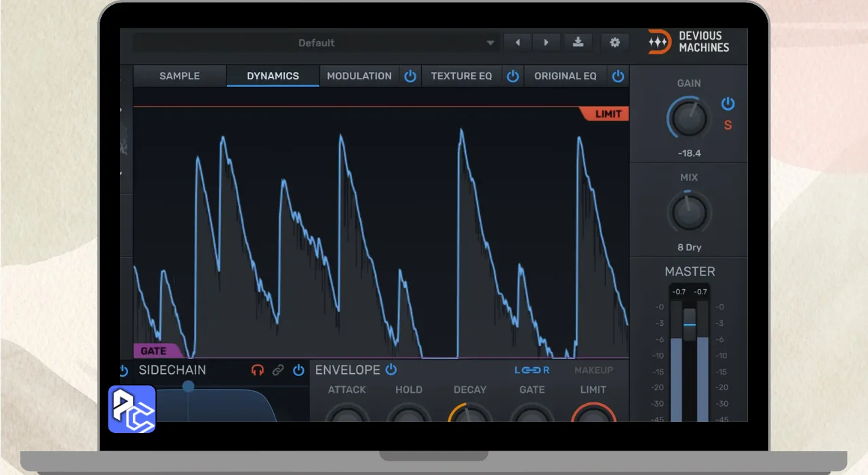
Task: Enable sidechain headphones listen icon
Action: click(258, 370)
